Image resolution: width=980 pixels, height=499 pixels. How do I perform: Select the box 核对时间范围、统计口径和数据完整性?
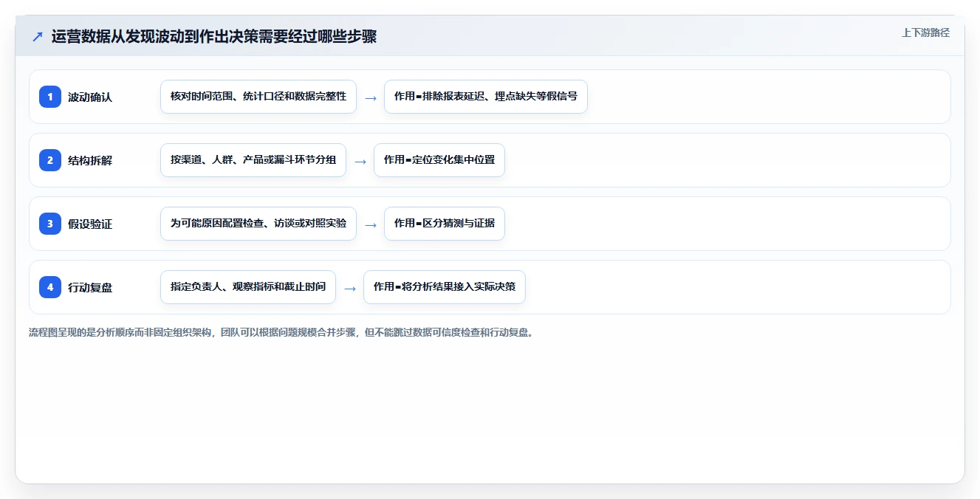258,97
